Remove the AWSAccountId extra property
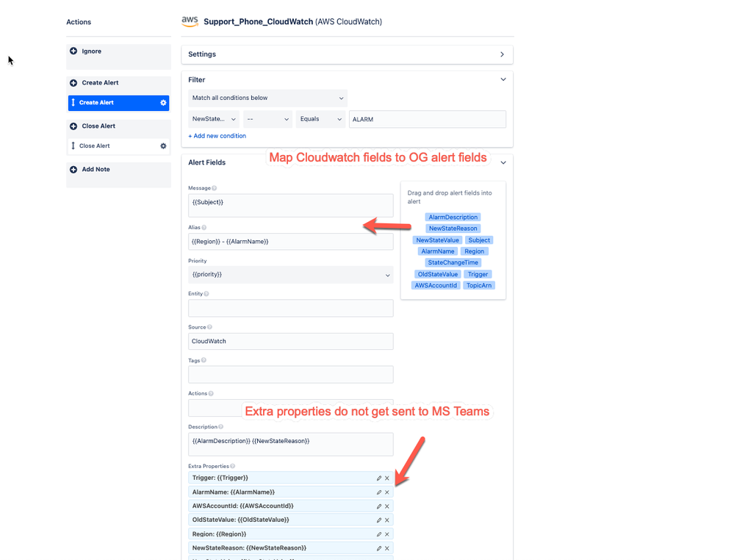Viewport: 734px width, 560px height. pyautogui.click(x=387, y=506)
